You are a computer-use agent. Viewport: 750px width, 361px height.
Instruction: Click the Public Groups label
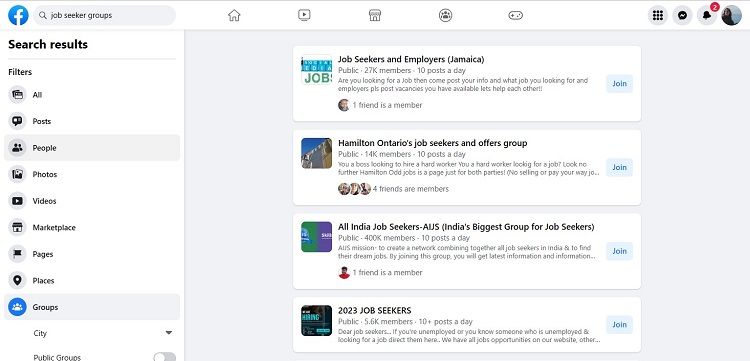[x=57, y=357]
